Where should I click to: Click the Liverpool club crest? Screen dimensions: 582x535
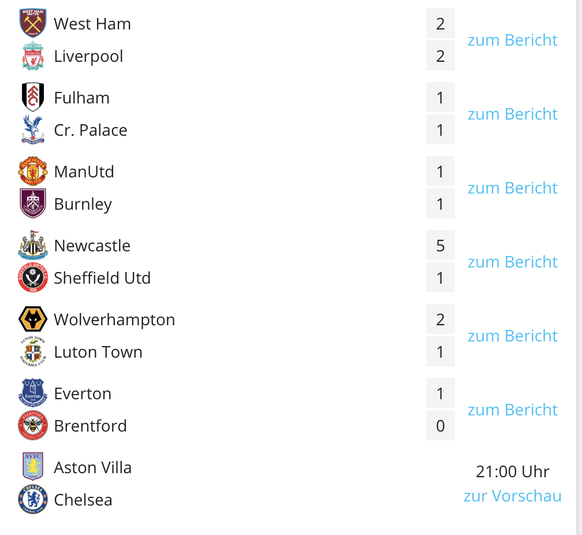(x=33, y=56)
